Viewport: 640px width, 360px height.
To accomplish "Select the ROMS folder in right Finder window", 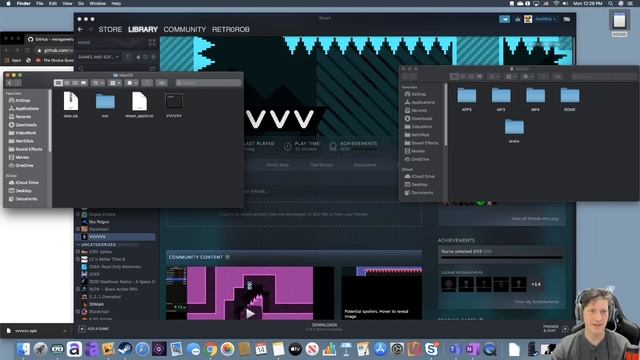I will [x=569, y=99].
